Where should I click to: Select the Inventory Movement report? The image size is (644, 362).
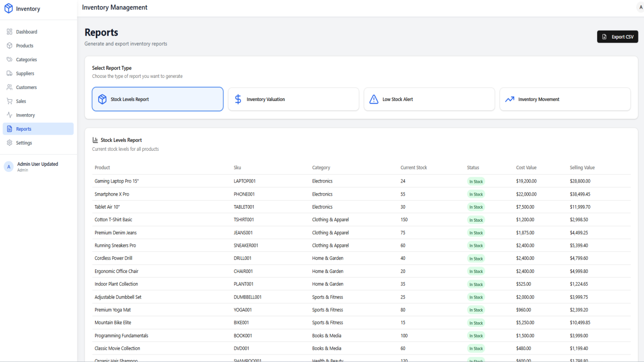click(565, 99)
